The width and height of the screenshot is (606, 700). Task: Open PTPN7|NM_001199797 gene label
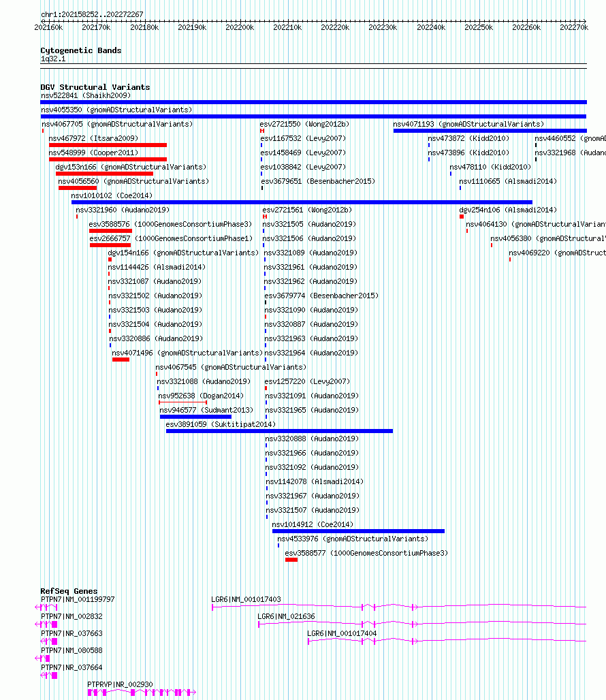(78, 599)
